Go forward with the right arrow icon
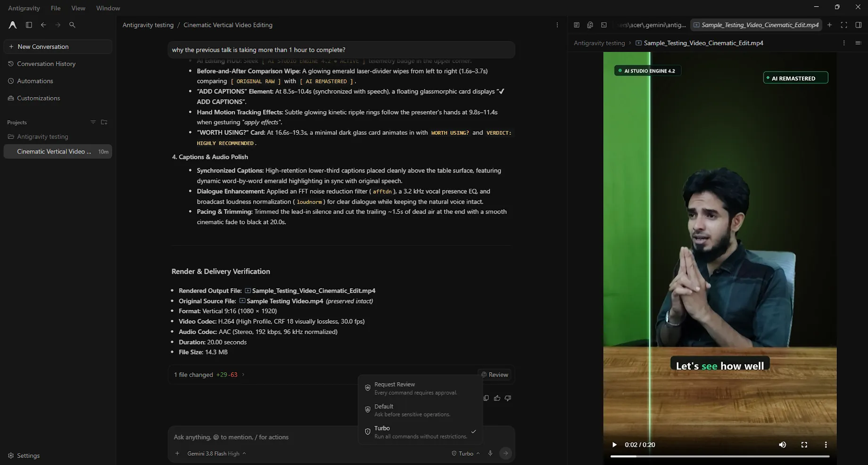Screen dimensions: 868x465 pyautogui.click(x=58, y=25)
